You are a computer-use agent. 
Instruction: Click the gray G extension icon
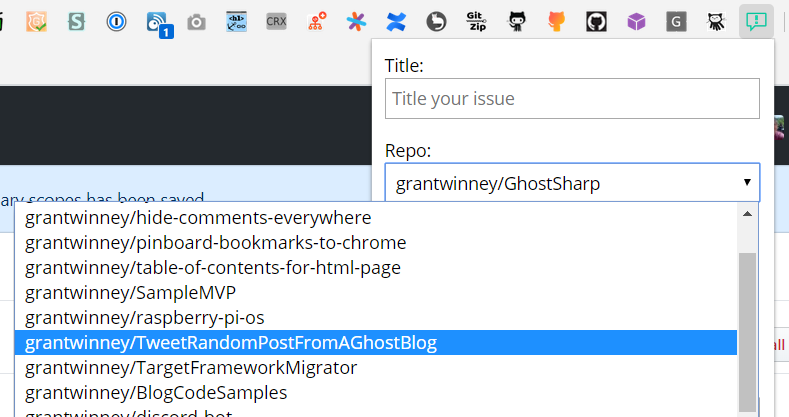677,21
